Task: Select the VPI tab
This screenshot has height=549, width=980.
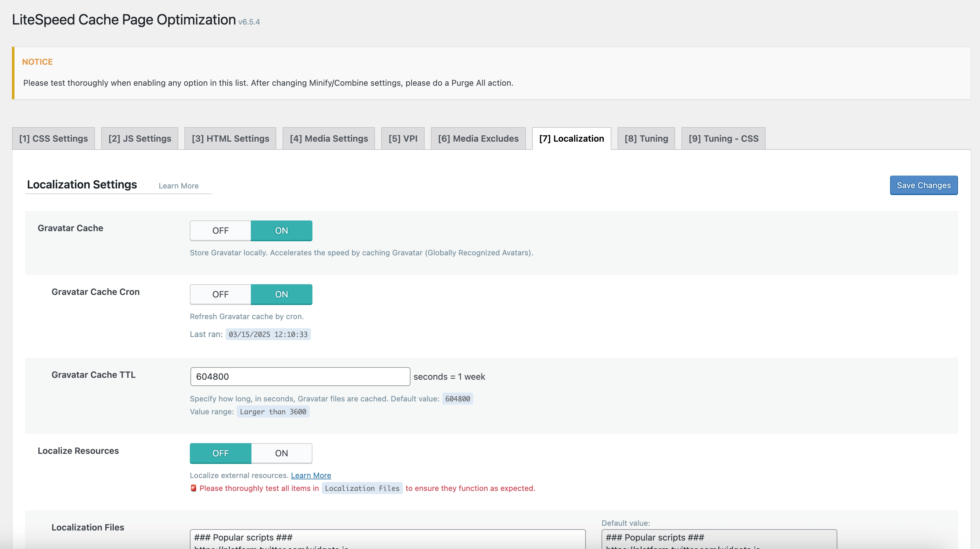Action: click(403, 139)
